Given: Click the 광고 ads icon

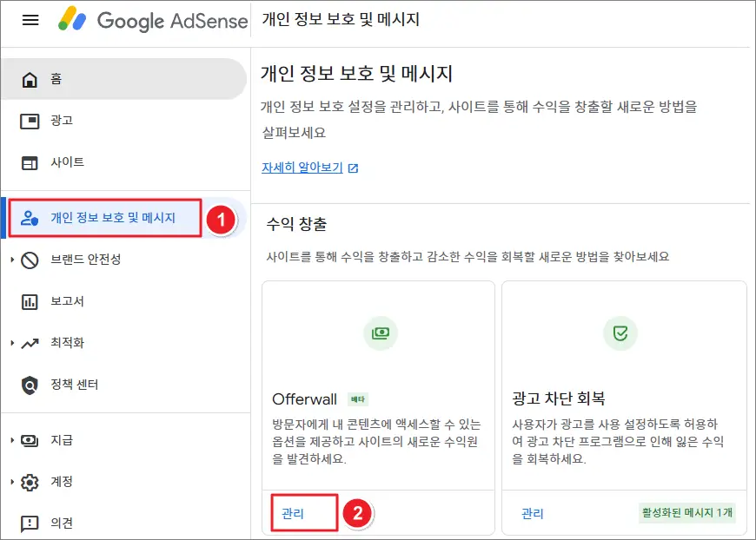Looking at the screenshot, I should tap(30, 121).
